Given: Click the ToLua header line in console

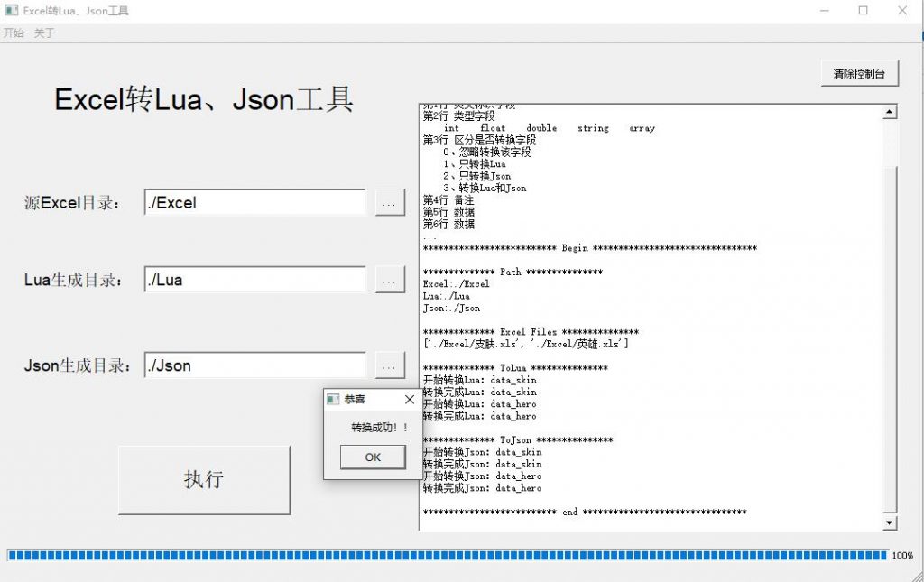Looking at the screenshot, I should tap(515, 368).
